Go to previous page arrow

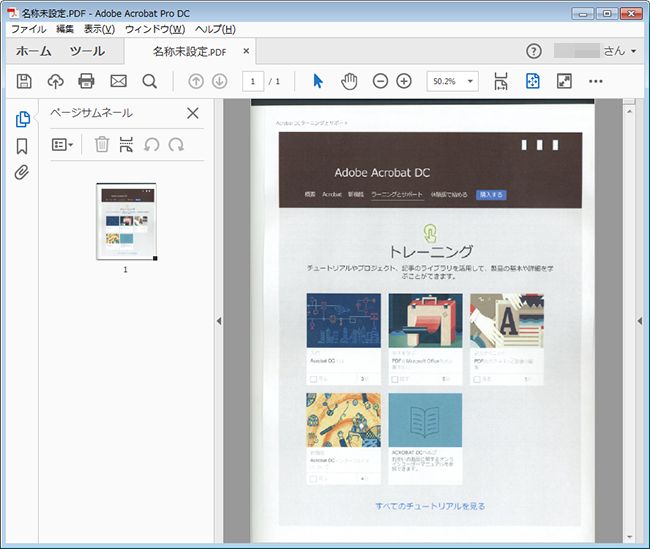[196, 81]
